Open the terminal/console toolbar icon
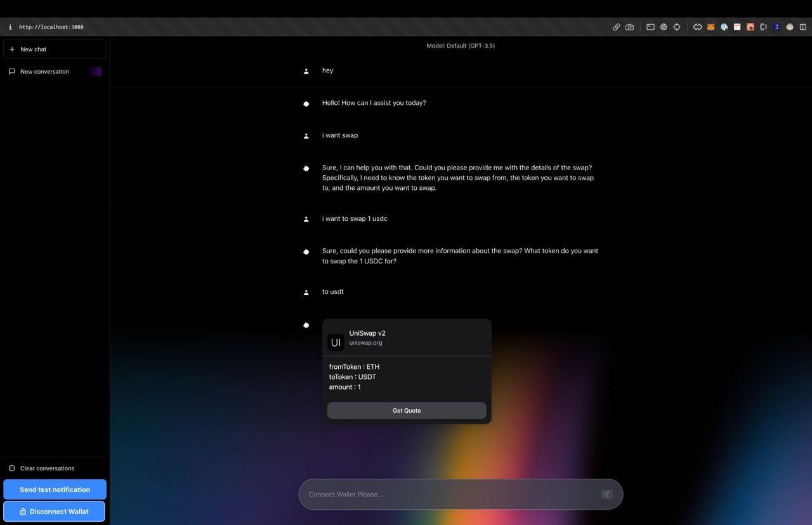This screenshot has width=812, height=525. point(650,27)
